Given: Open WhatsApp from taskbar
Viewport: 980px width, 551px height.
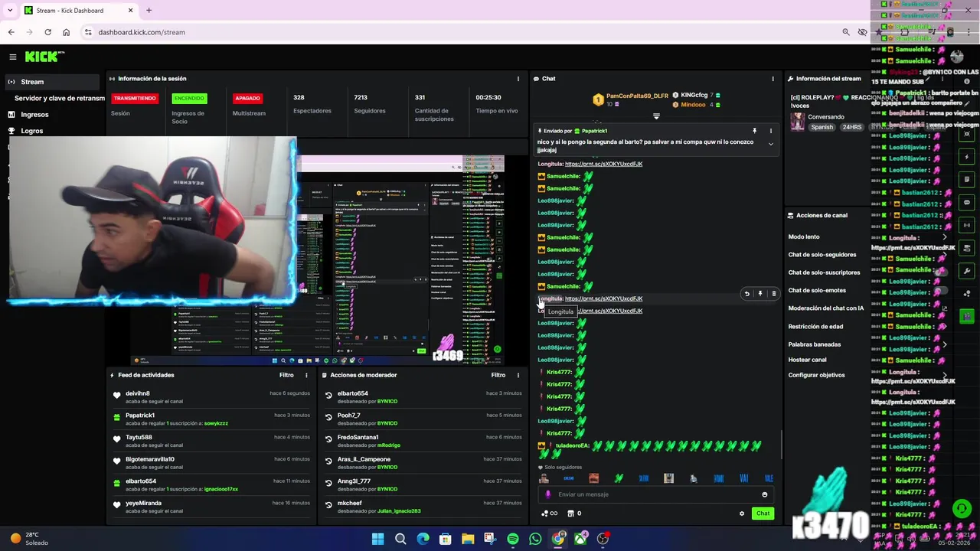Looking at the screenshot, I should [535, 539].
